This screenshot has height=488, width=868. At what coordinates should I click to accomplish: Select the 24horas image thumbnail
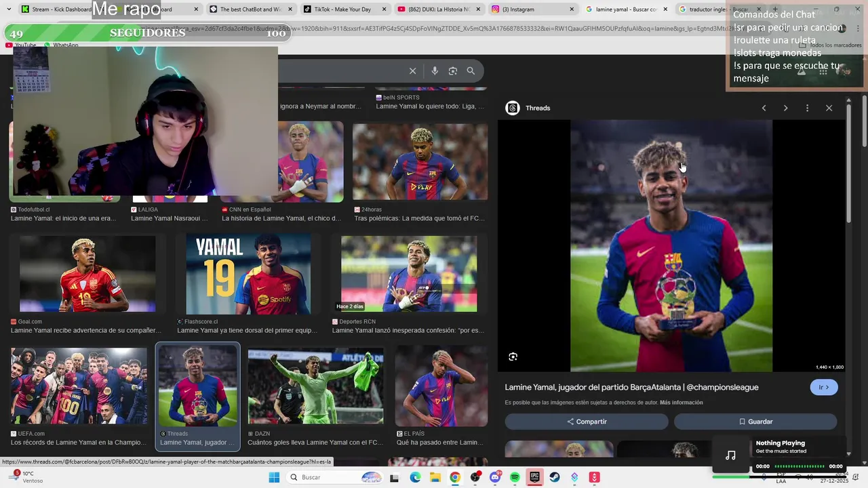click(x=420, y=162)
